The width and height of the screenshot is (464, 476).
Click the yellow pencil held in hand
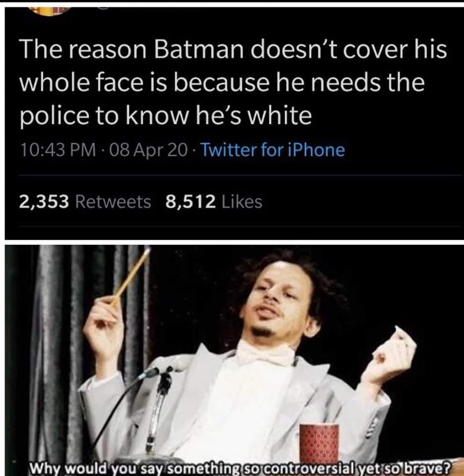(131, 275)
